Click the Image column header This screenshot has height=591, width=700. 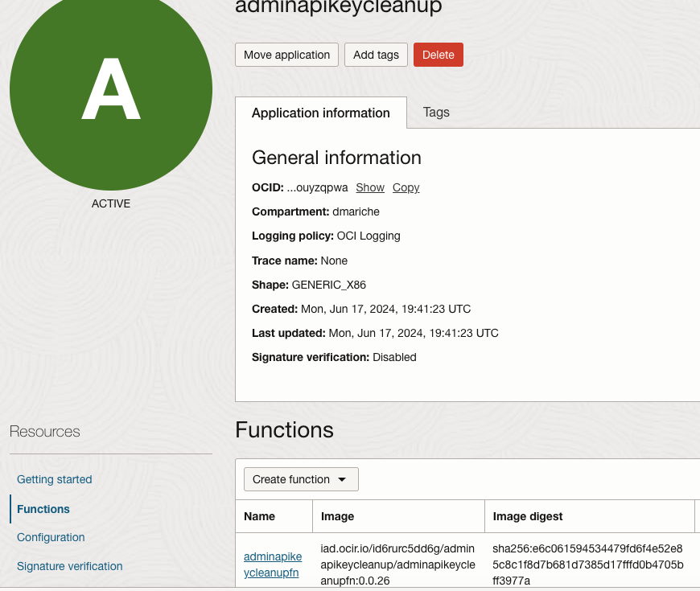[338, 516]
